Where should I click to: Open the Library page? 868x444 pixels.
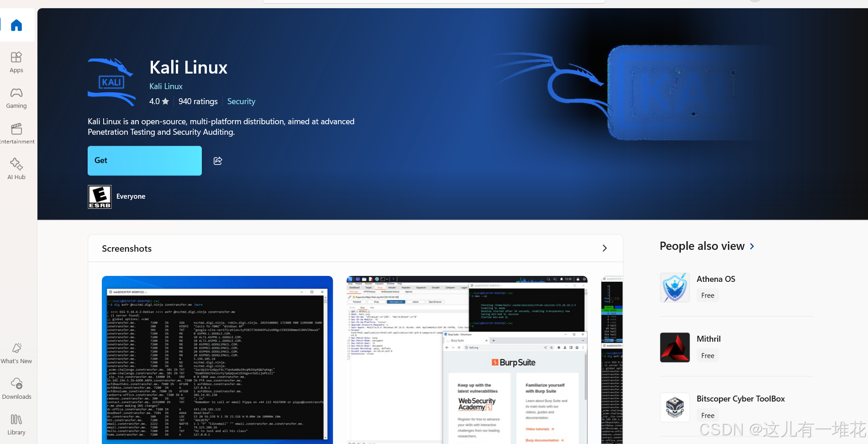click(x=16, y=424)
